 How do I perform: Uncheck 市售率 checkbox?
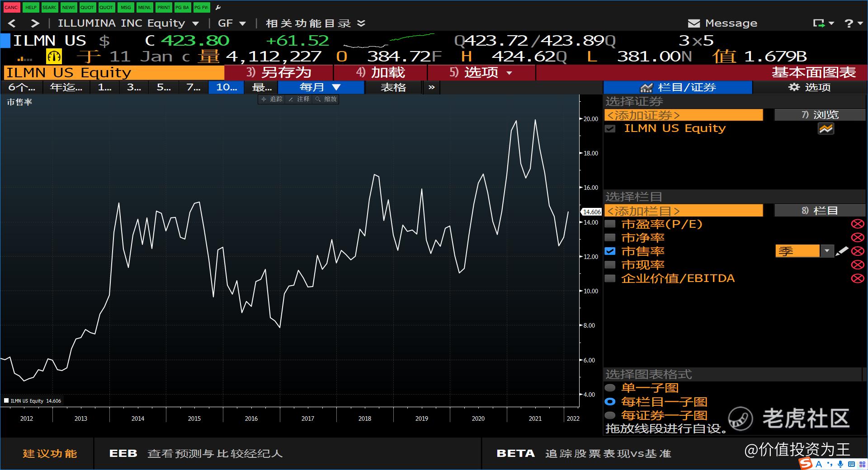coord(610,251)
